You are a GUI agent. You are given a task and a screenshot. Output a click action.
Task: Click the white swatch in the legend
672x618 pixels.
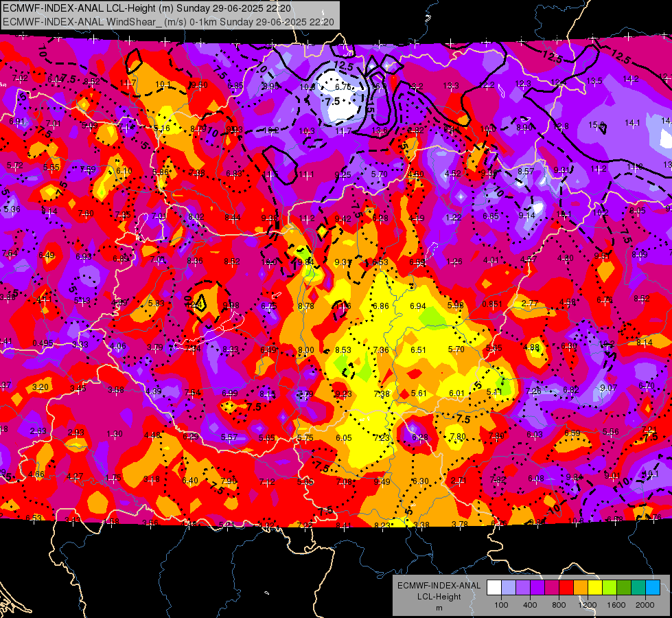click(x=494, y=588)
